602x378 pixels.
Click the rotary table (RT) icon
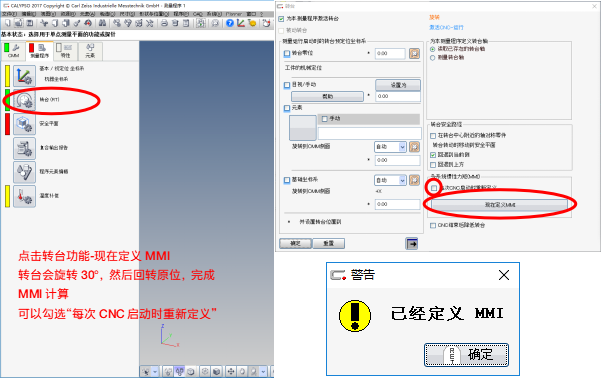click(25, 100)
